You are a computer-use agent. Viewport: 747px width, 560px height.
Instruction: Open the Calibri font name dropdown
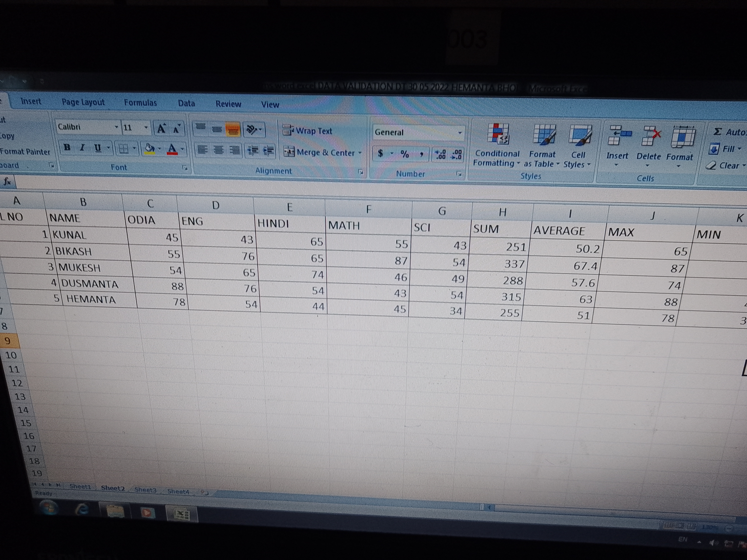point(116,127)
